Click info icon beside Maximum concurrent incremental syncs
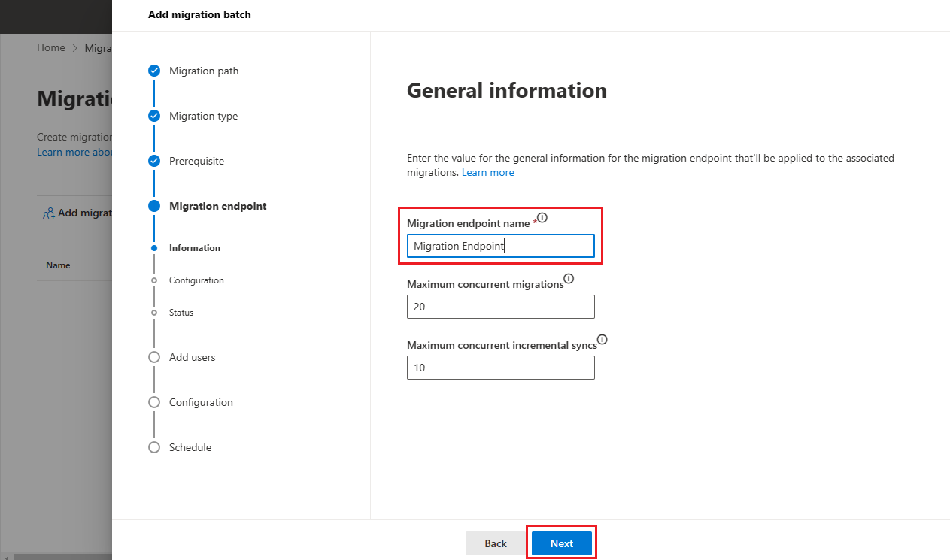The width and height of the screenshot is (950, 560). point(602,340)
